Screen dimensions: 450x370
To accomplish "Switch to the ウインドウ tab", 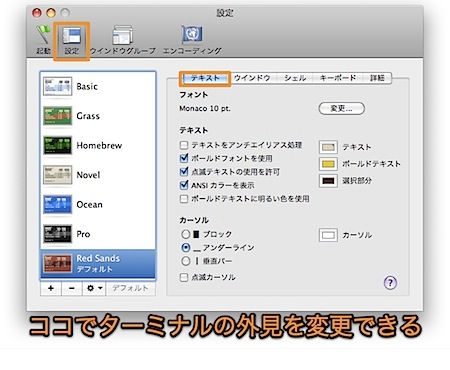I will (252, 78).
